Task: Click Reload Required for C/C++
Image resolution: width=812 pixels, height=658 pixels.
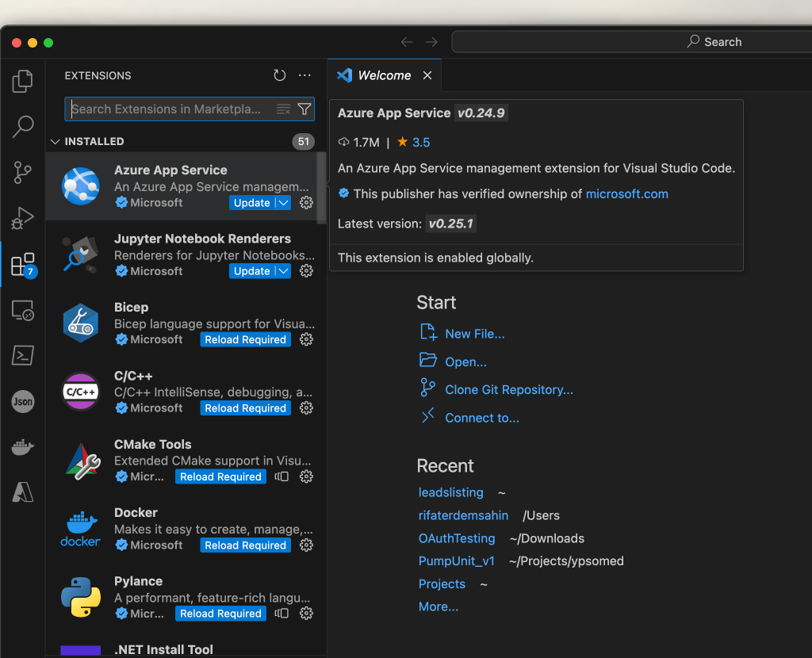Action: tap(246, 408)
